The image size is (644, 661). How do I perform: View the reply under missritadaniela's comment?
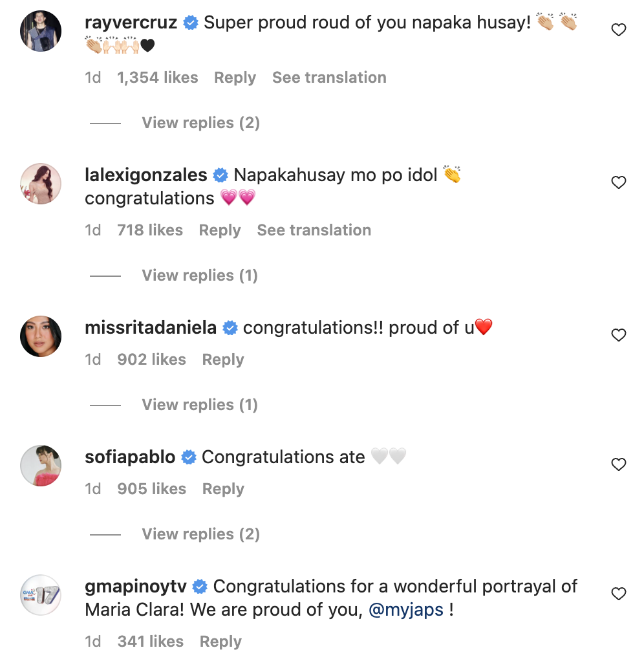200,405
